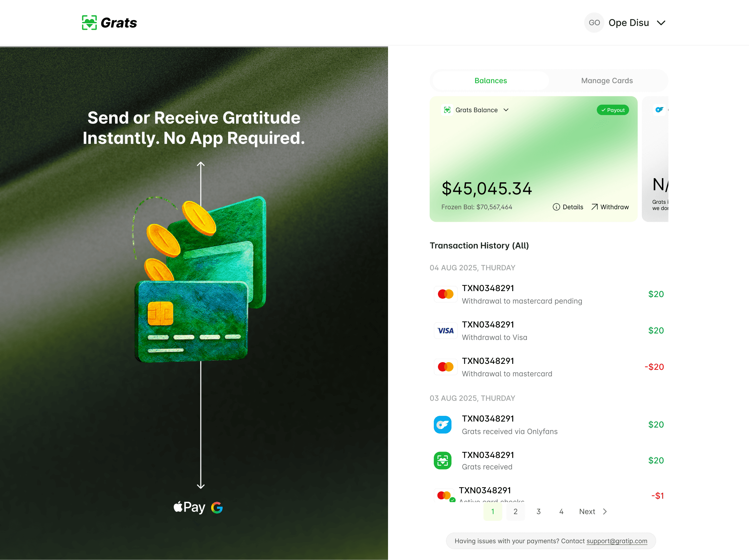Click the Google Pay G logo
This screenshot has width=749, height=560.
(x=217, y=507)
